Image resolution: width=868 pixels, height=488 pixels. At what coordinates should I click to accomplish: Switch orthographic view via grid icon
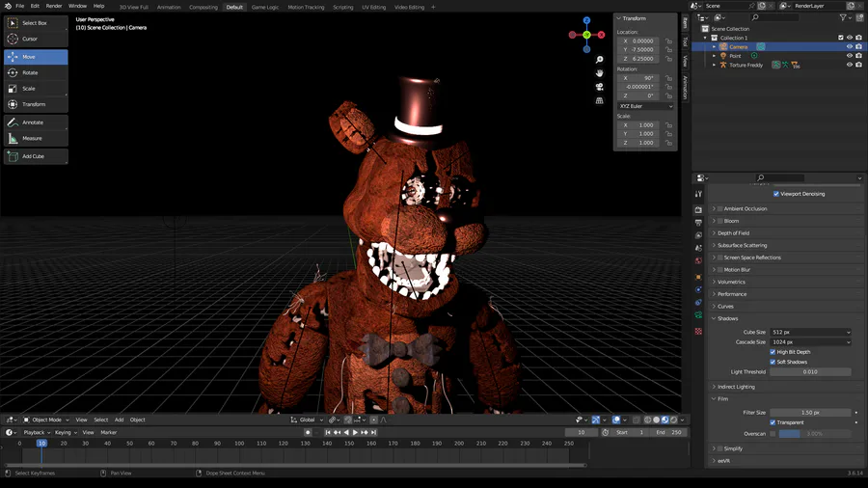[600, 100]
